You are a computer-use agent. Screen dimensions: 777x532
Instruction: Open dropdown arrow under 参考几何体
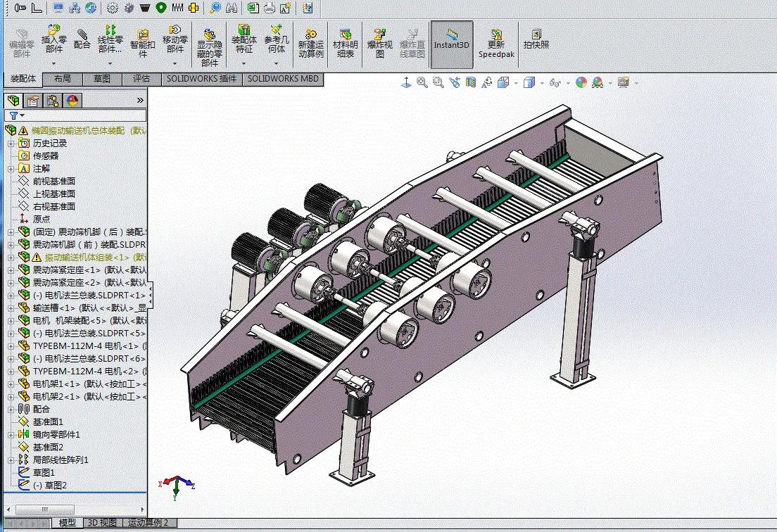point(277,63)
